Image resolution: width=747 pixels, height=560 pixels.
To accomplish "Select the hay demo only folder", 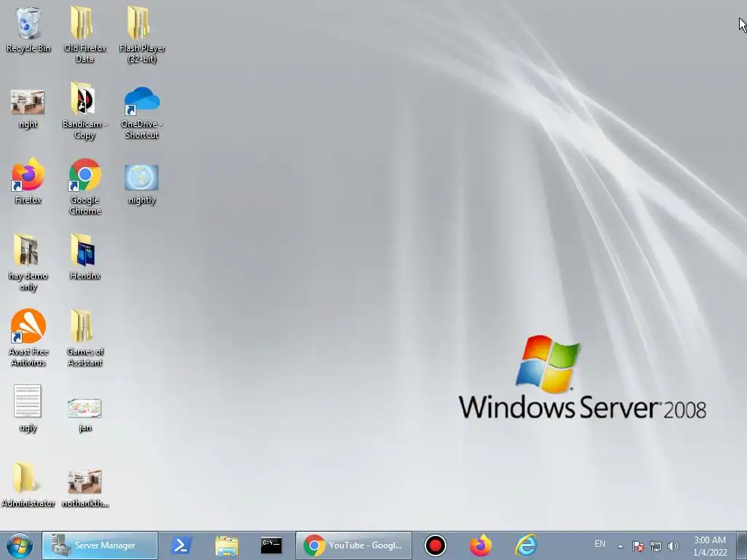I will pyautogui.click(x=28, y=262).
